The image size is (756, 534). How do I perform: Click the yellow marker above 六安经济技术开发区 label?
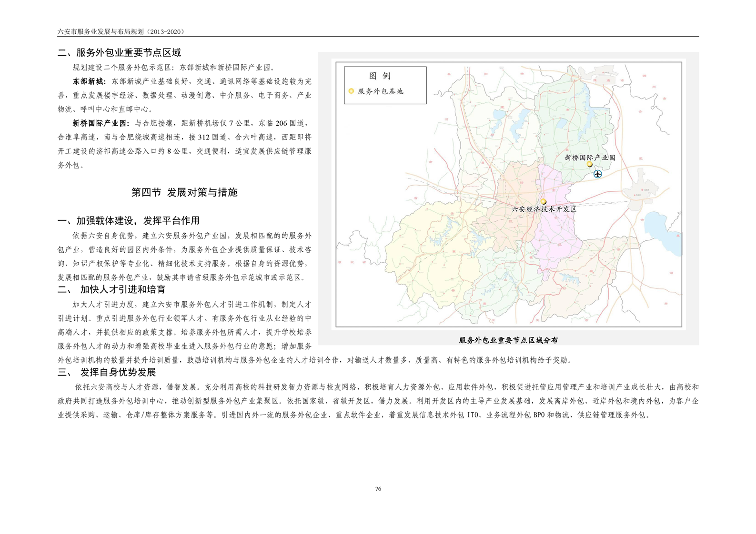(543, 201)
